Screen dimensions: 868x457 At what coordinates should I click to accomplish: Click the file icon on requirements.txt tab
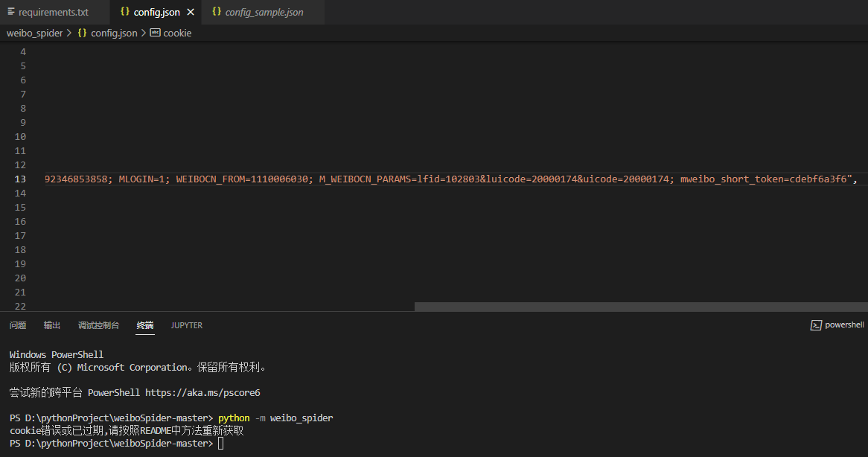(x=10, y=12)
